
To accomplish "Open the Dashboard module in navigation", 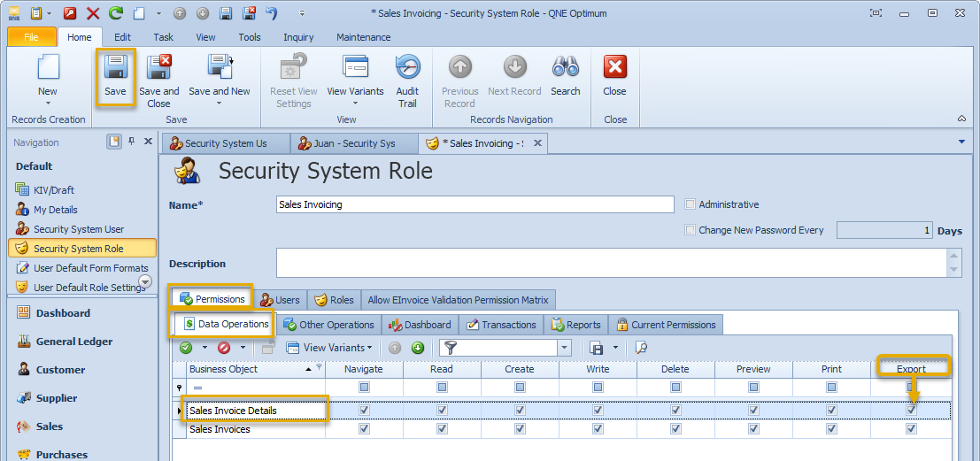I will [x=63, y=313].
